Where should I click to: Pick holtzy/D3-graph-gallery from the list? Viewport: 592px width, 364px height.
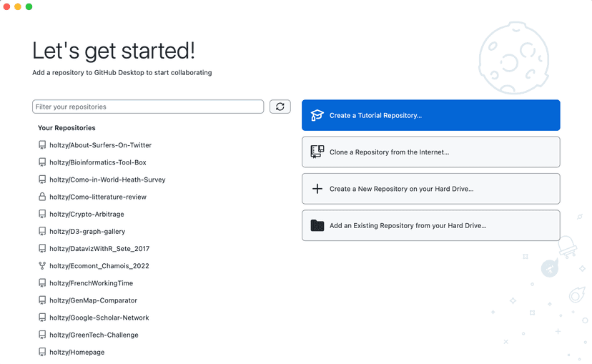click(x=87, y=232)
